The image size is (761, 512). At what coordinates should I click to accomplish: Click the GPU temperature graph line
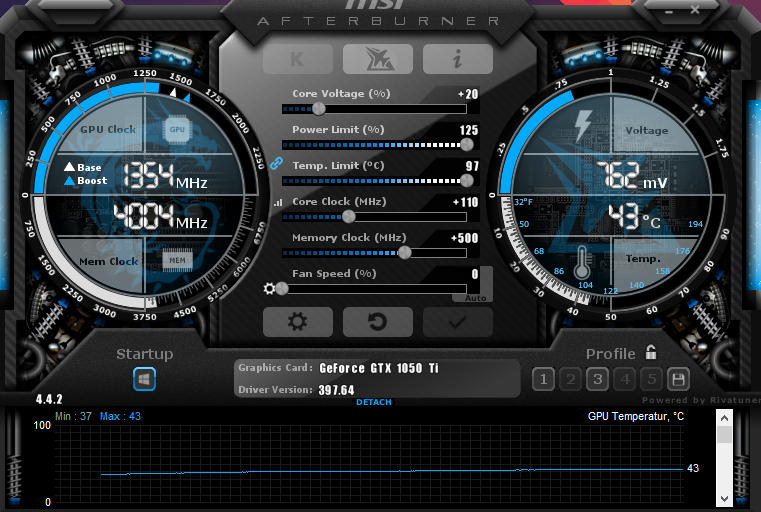tap(392, 471)
